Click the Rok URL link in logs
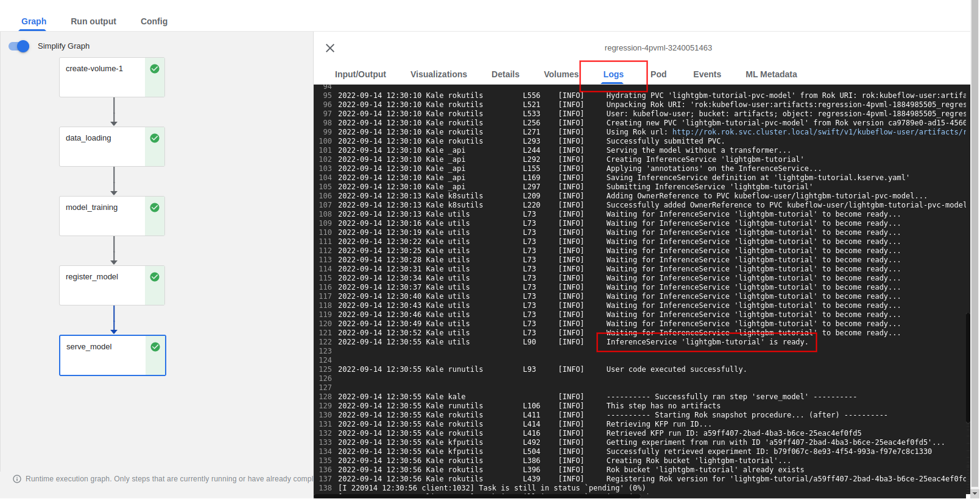 tap(819, 132)
